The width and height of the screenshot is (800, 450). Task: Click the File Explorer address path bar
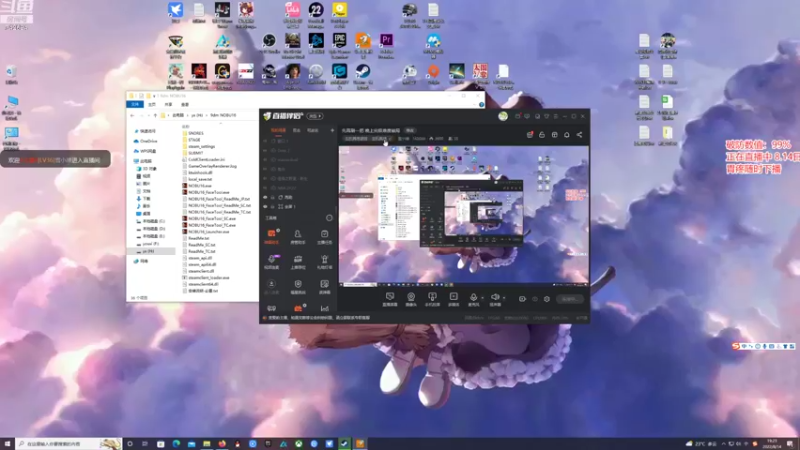(209, 115)
